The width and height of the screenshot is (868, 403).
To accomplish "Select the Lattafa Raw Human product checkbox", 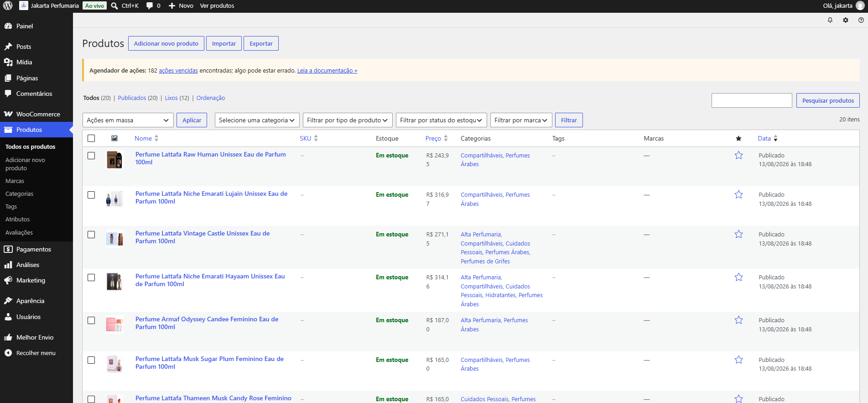I will pyautogui.click(x=91, y=156).
